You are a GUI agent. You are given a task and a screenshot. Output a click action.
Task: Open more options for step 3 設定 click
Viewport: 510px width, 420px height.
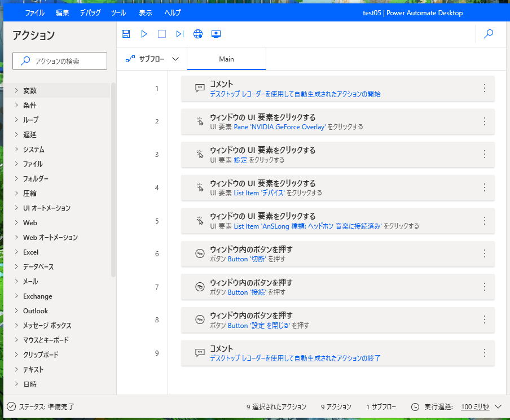[x=484, y=154]
